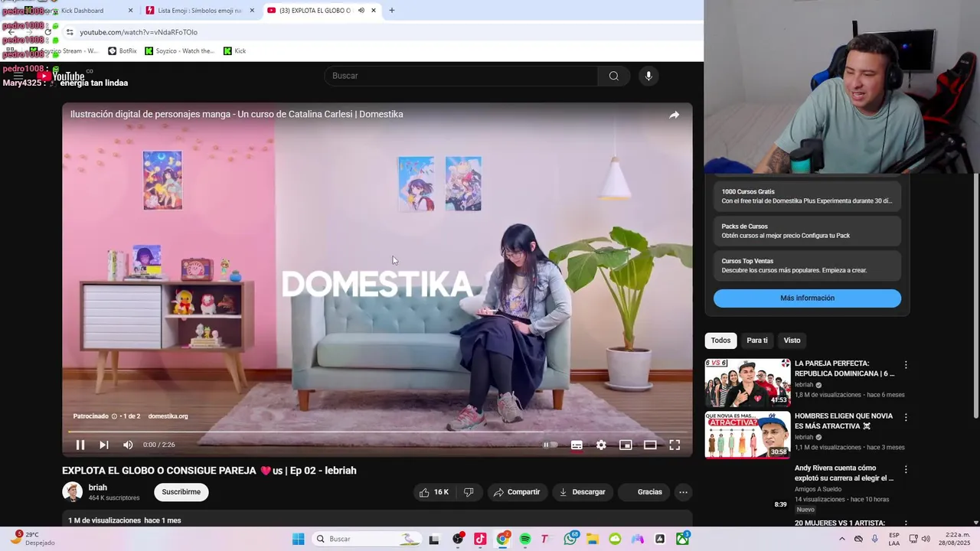The width and height of the screenshot is (980, 551).
Task: Open options menu for HOMBRES ELIGEN QUE NOVIA
Action: click(906, 418)
